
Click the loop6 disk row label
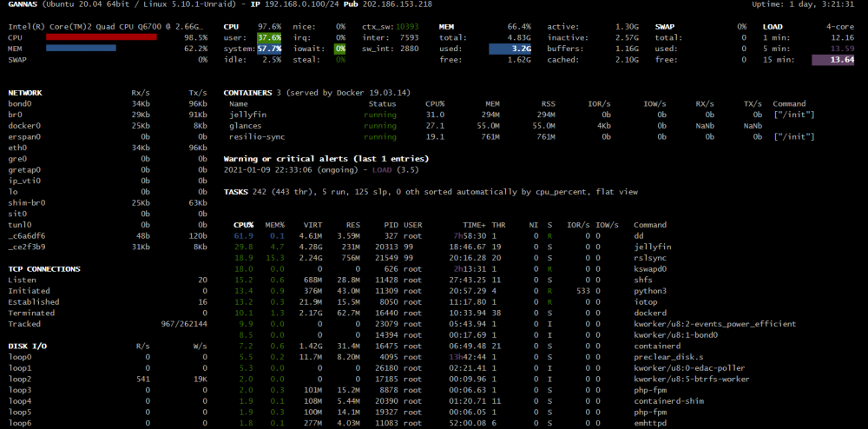point(20,424)
